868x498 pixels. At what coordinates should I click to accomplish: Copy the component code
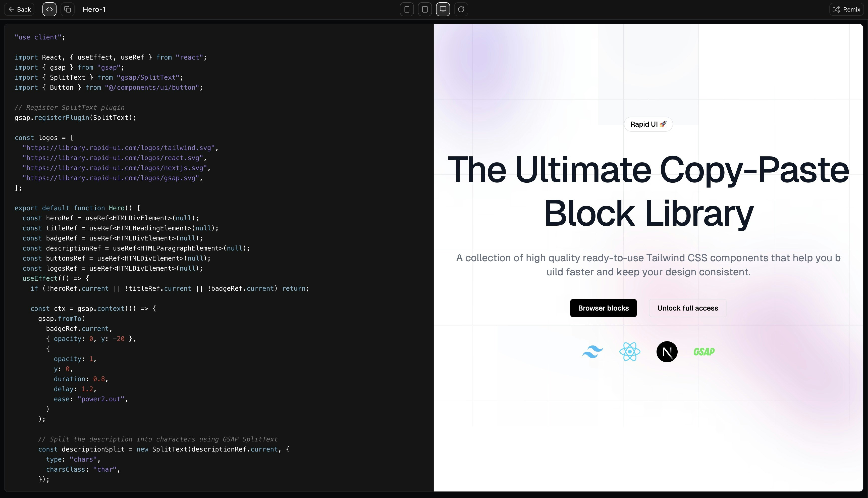pos(67,9)
